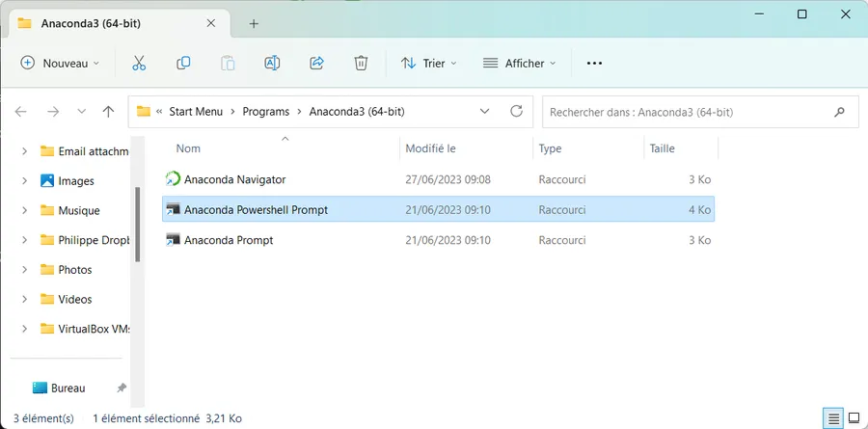Expand the Email attachments folder

coord(24,151)
